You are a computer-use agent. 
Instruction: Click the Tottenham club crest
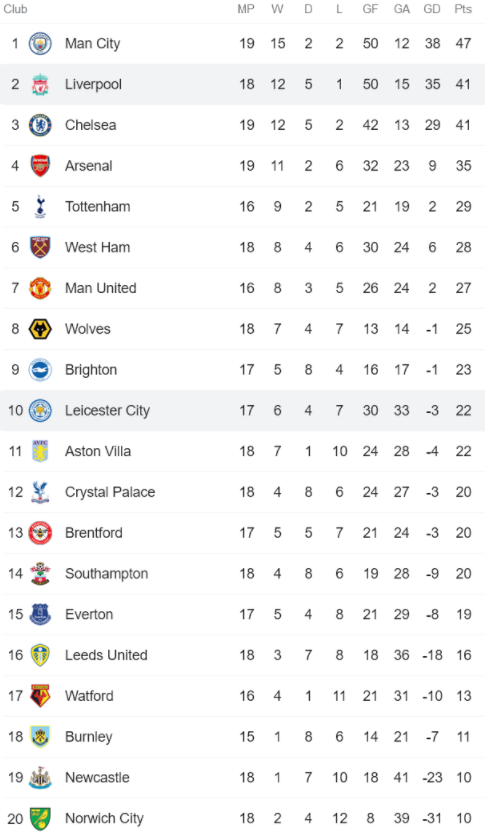tap(40, 207)
